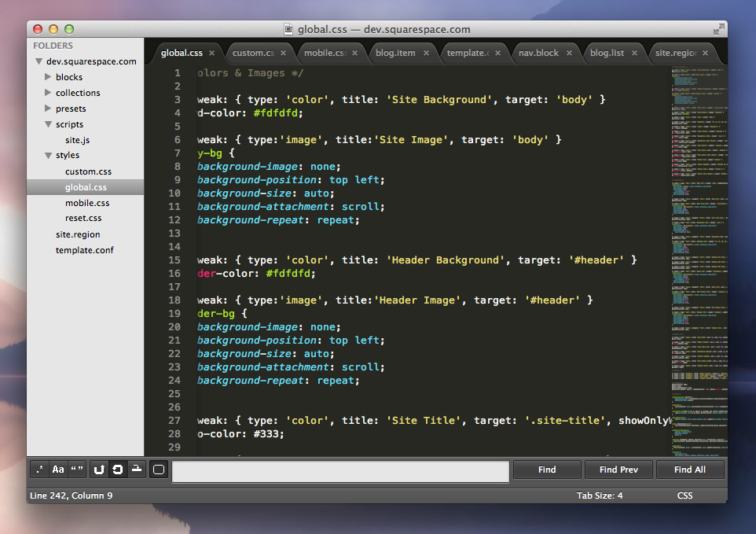Expand the collections folder

click(x=48, y=92)
